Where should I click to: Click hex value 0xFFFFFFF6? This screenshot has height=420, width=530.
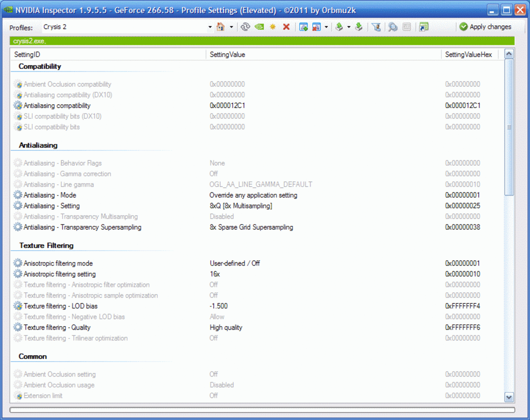[463, 328]
